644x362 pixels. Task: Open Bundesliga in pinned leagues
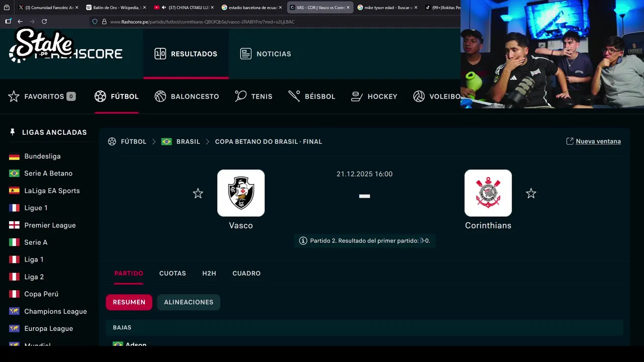tap(42, 156)
